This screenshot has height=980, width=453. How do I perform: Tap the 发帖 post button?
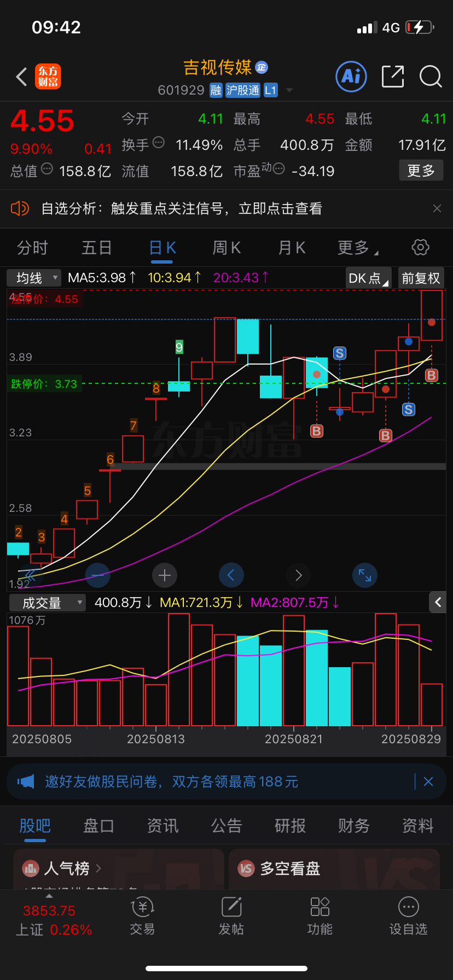pos(231,917)
